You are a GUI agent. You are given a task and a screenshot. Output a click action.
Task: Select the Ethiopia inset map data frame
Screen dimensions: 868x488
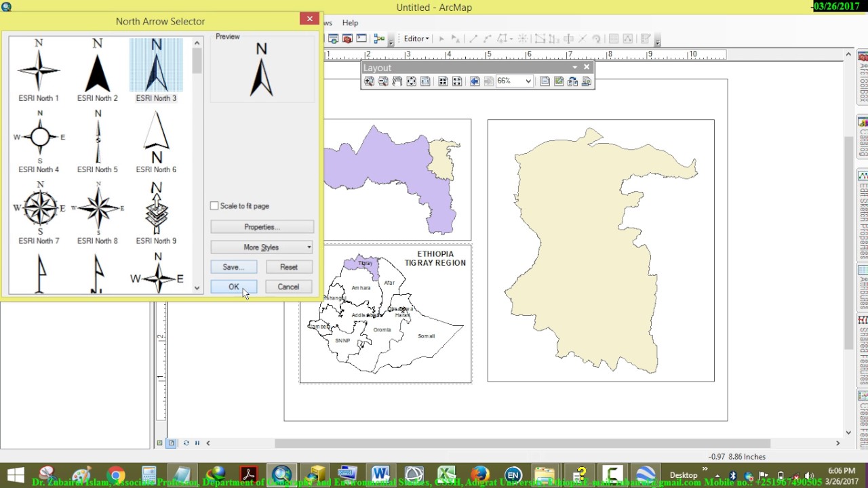(x=386, y=314)
